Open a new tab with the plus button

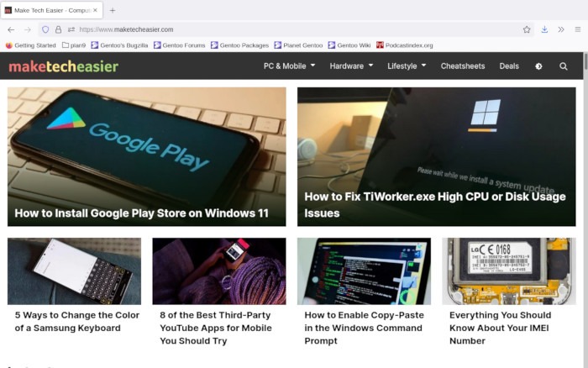pyautogui.click(x=113, y=10)
